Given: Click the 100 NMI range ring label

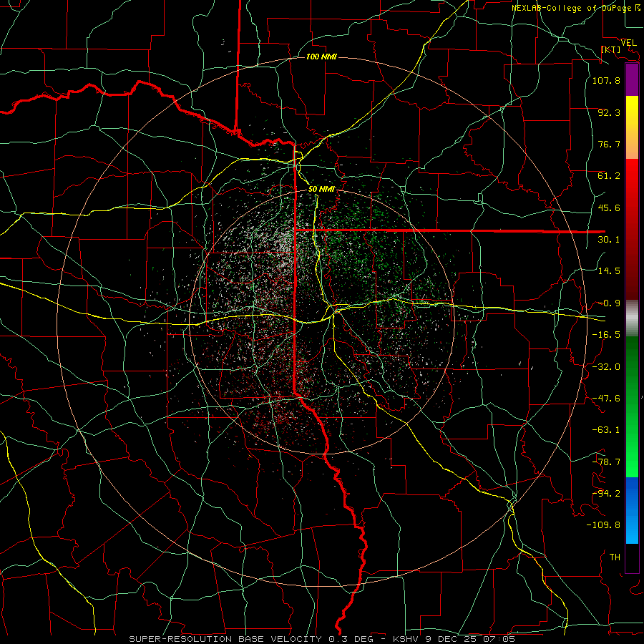Looking at the screenshot, I should 321,57.
